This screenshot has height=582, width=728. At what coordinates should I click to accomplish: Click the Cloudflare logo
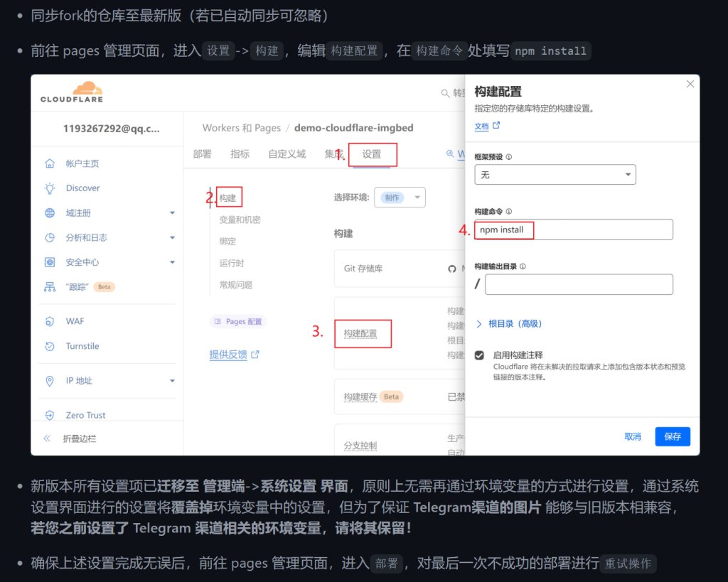pyautogui.click(x=72, y=92)
